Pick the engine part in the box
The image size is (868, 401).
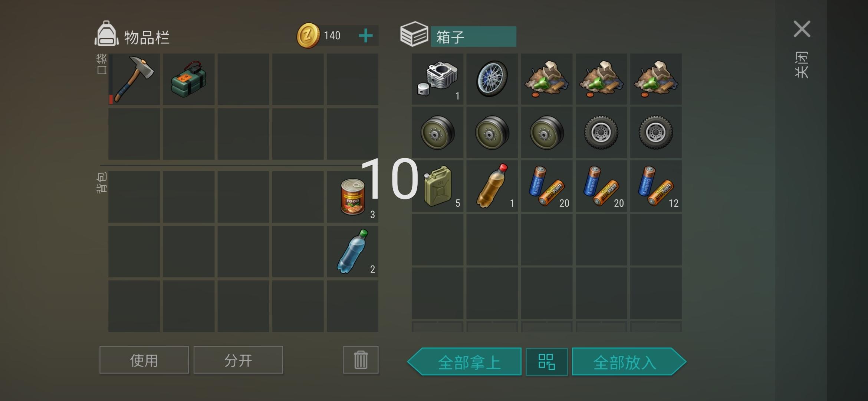[x=437, y=79]
